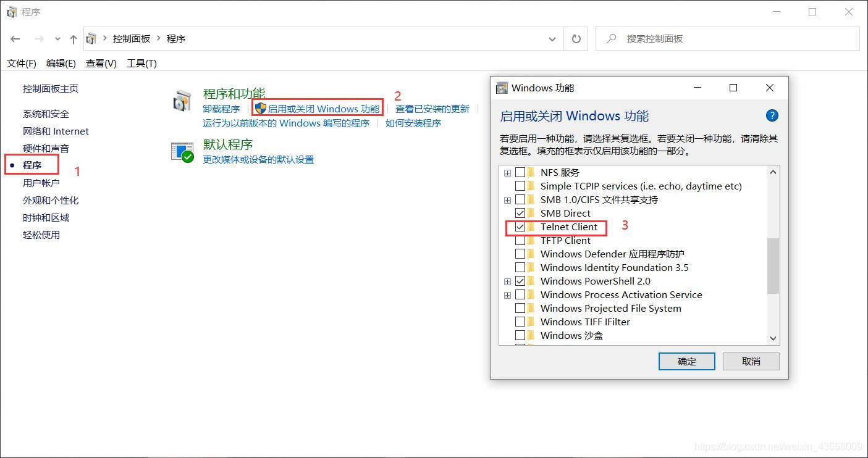This screenshot has width=868, height=458.
Task: Check Windows Process Activation Service checkbox
Action: [520, 294]
